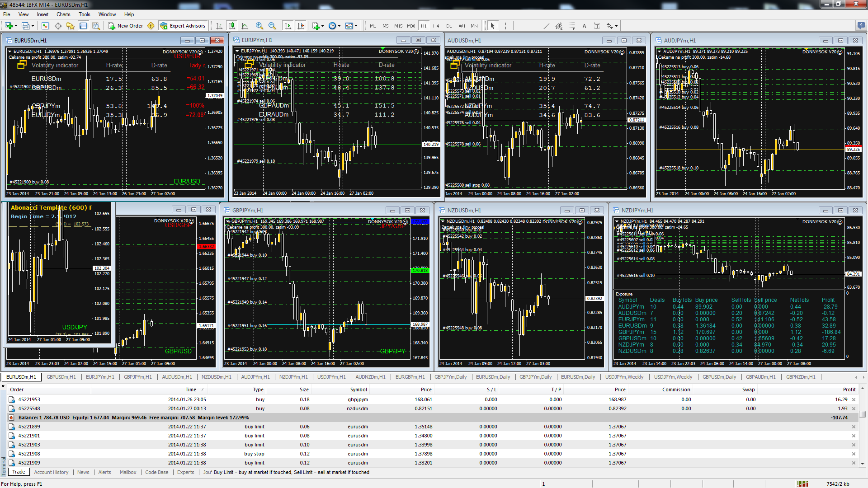Click the AUDJPYm chart indicator dropdown triangle
The image size is (868, 488).
point(659,52)
